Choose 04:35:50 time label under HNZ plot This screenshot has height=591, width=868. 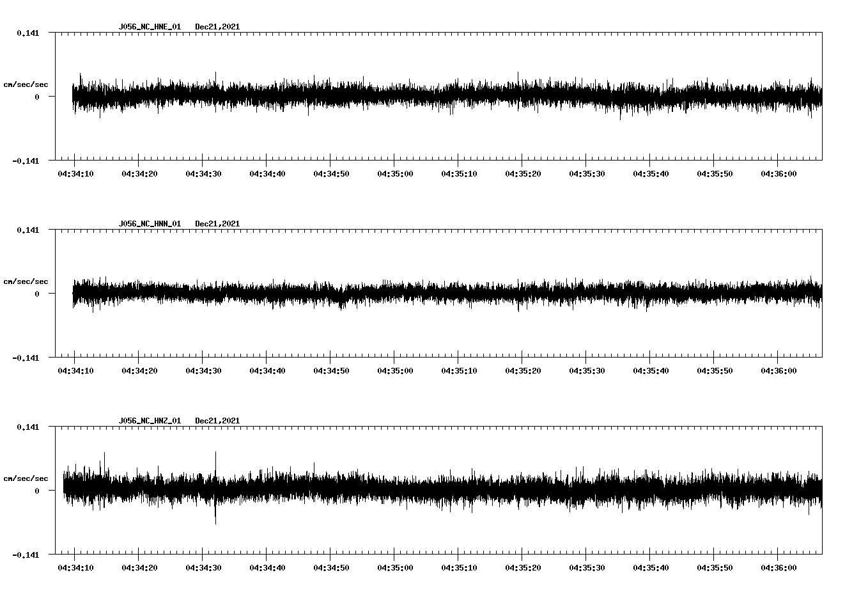(715, 568)
